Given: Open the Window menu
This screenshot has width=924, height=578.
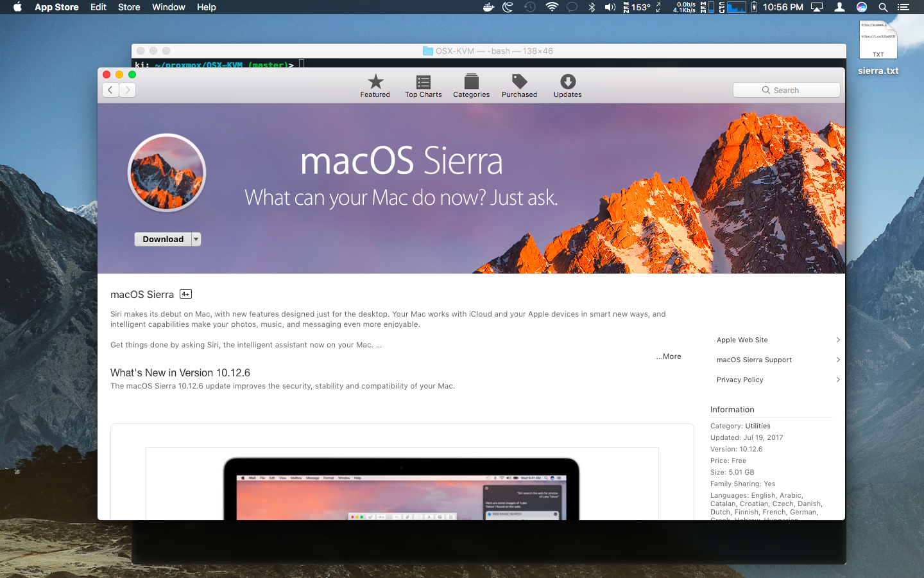Looking at the screenshot, I should pos(169,7).
